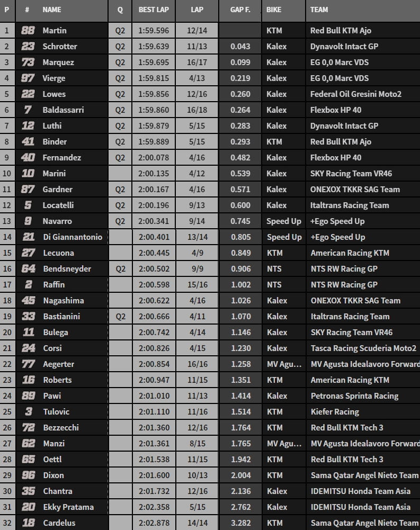Click rider name Ekky Pratama
420x530 pixels.
tap(68, 507)
